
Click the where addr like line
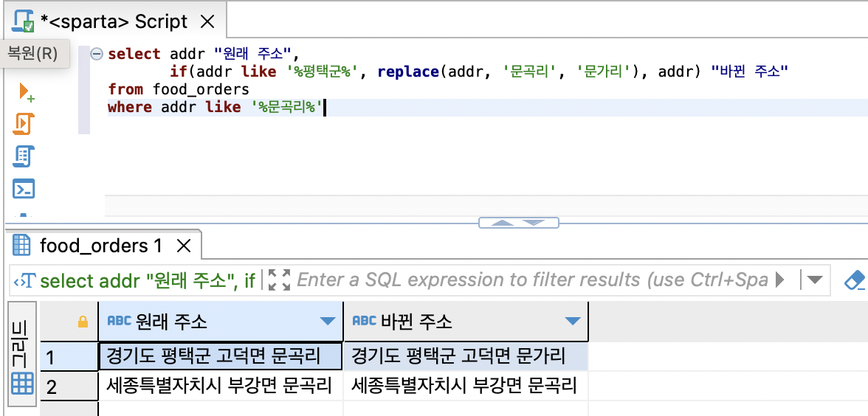point(216,107)
